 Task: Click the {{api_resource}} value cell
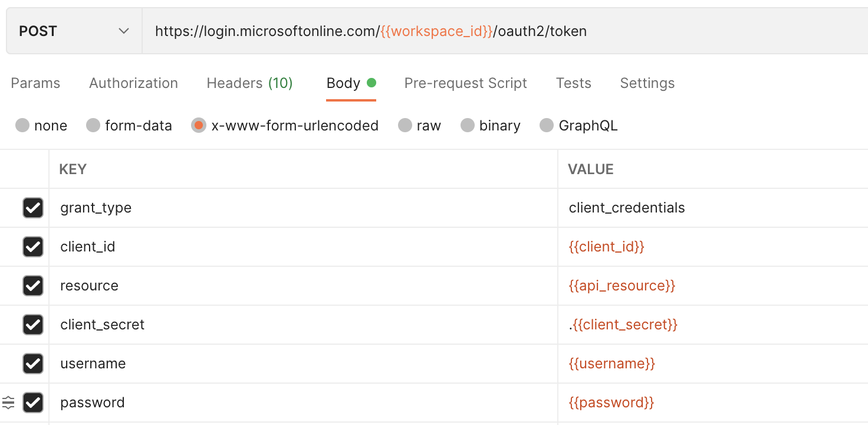[713, 286]
